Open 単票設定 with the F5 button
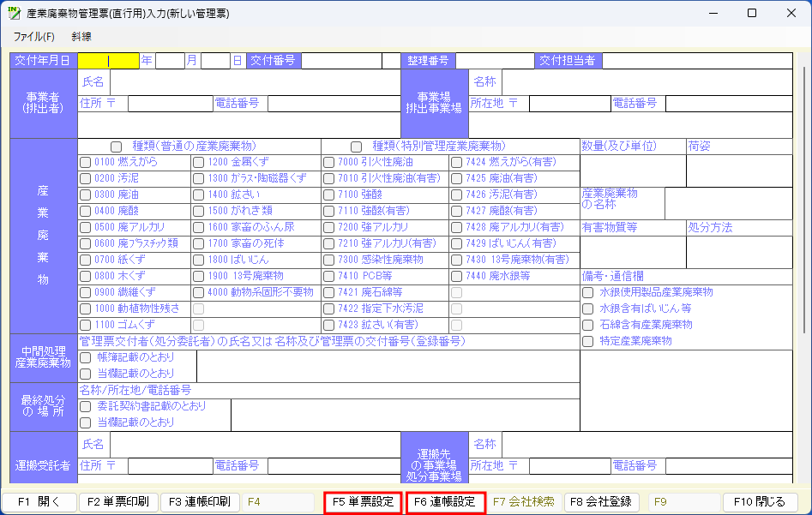The width and height of the screenshot is (812, 515). (x=363, y=503)
